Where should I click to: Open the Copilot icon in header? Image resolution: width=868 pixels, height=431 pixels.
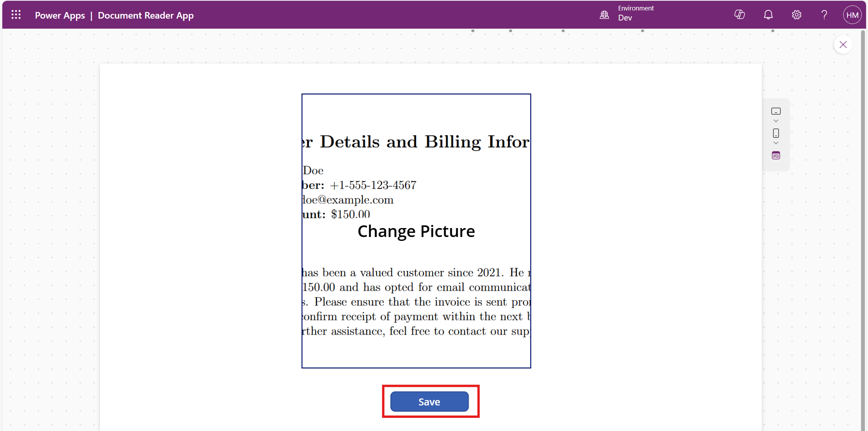739,15
